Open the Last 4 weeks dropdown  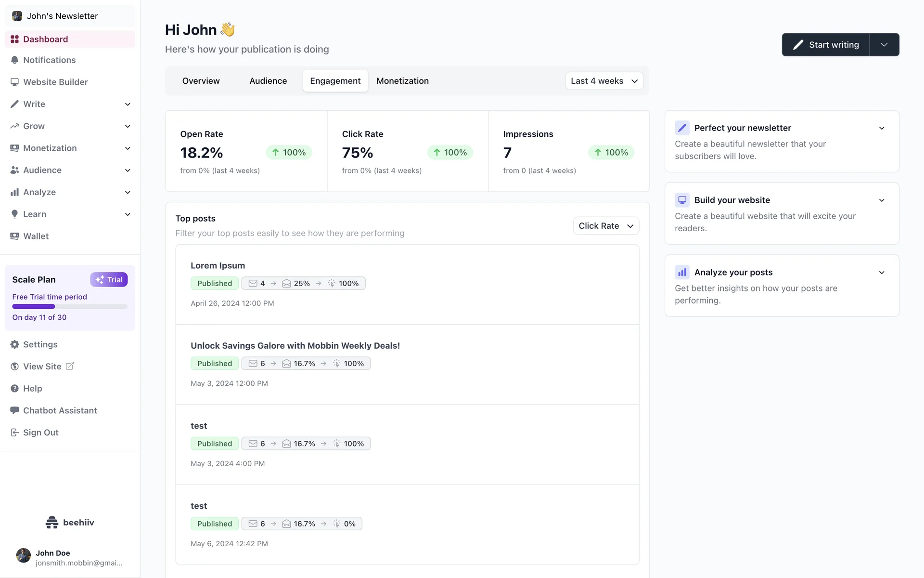[x=604, y=81]
